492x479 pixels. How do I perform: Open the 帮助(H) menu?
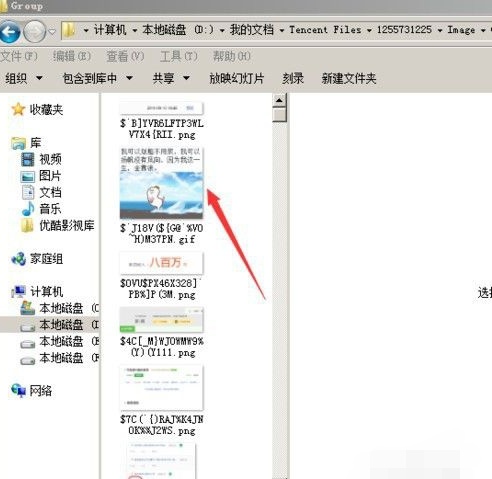(x=232, y=56)
